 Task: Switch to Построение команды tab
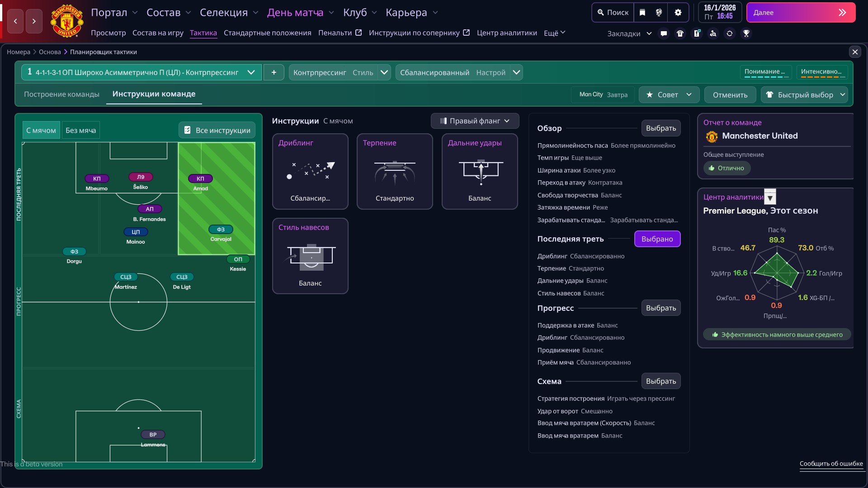(61, 94)
